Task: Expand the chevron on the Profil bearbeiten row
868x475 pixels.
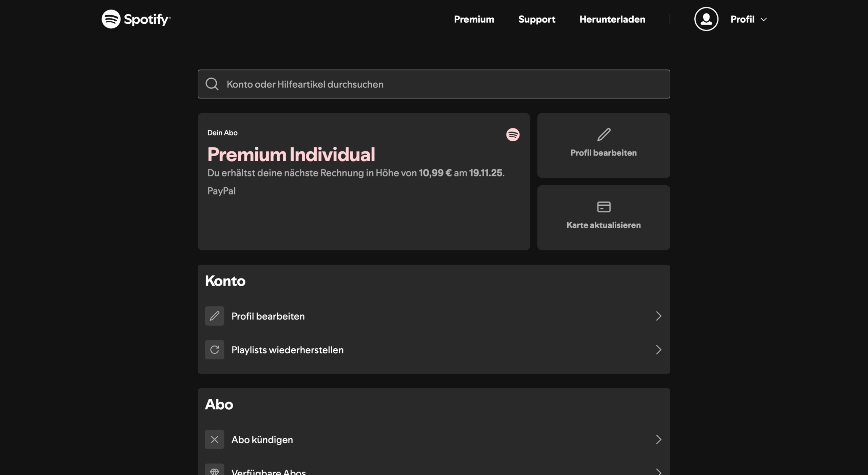Action: 658,316
